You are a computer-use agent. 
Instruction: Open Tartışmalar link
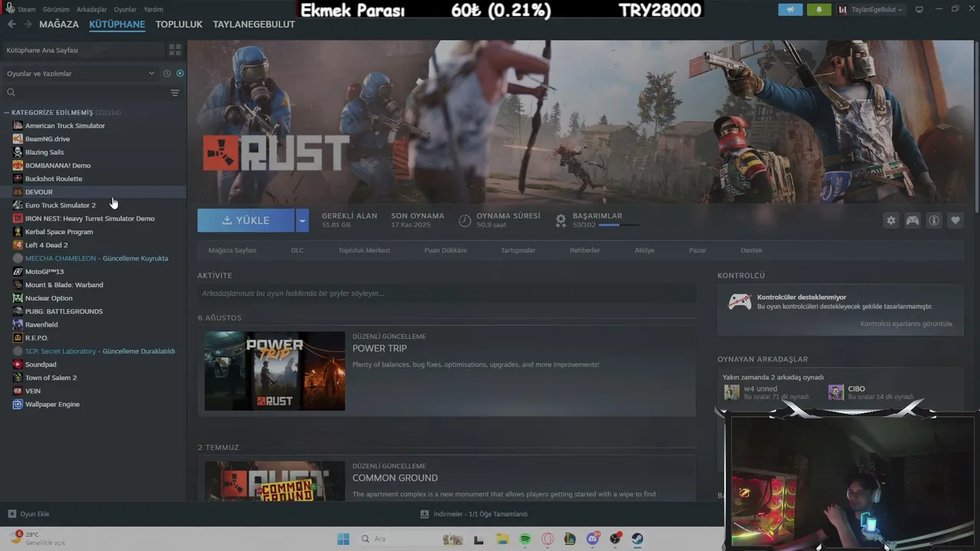tap(518, 250)
